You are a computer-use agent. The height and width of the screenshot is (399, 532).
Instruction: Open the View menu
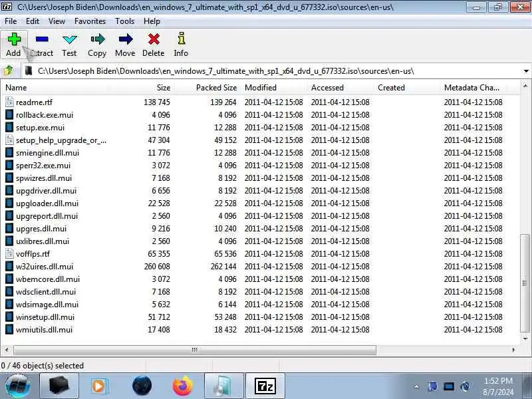57,21
